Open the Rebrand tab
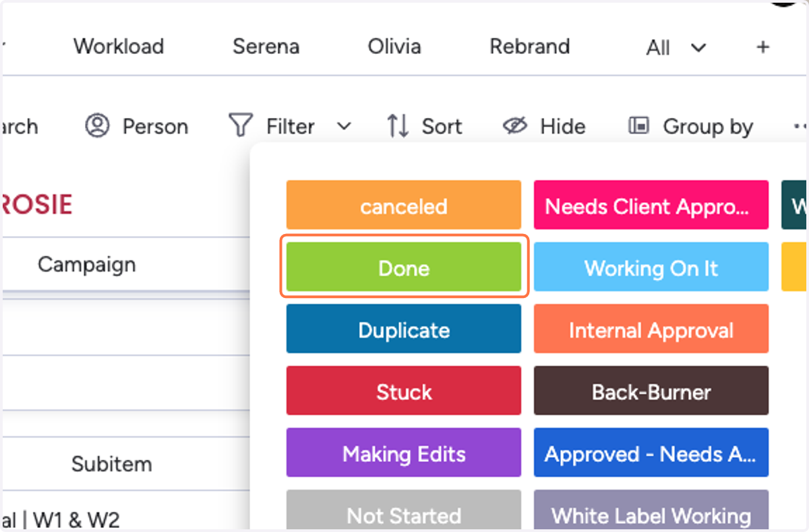 [529, 47]
